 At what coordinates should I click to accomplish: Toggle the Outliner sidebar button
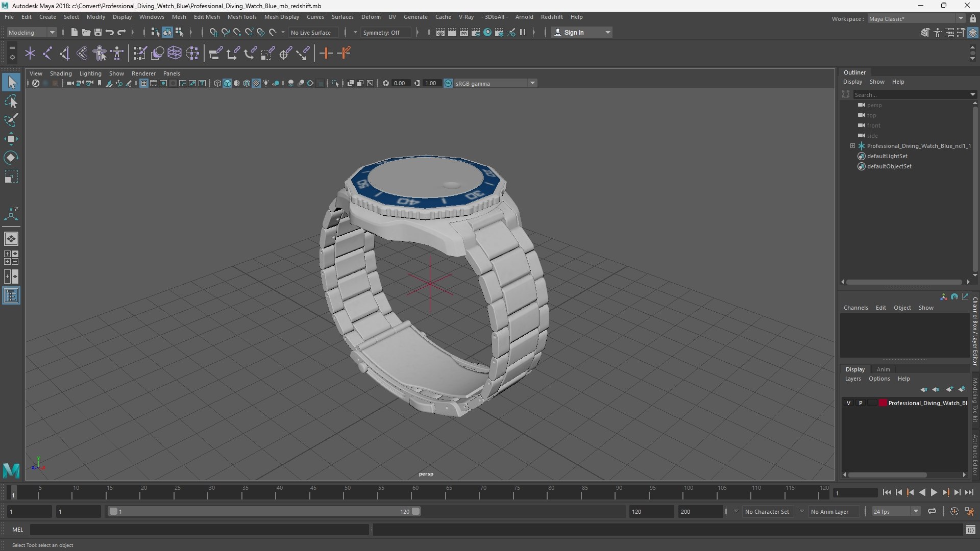(11, 296)
